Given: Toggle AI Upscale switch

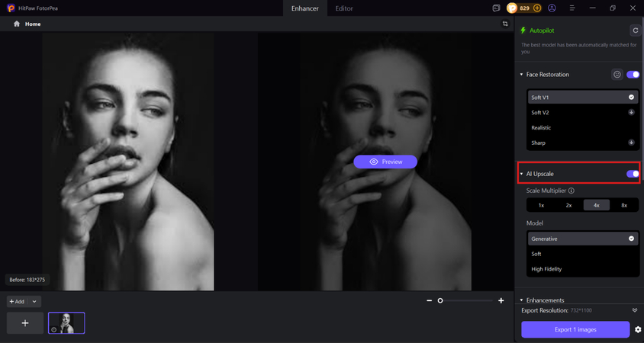Looking at the screenshot, I should coord(633,174).
